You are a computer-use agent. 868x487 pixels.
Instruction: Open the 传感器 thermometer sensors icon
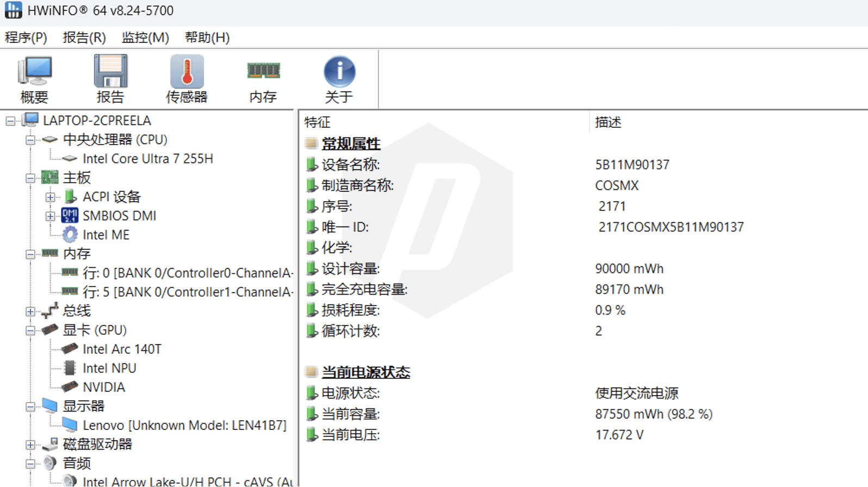click(x=187, y=72)
